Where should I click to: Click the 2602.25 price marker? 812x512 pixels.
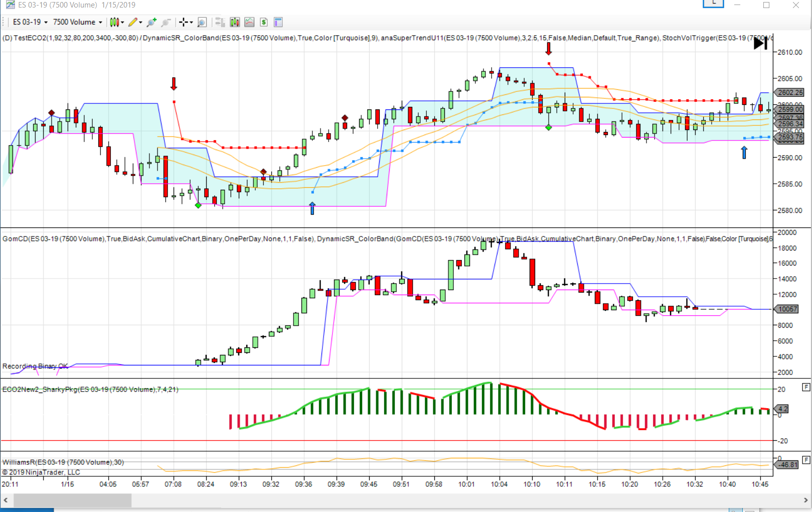tap(789, 92)
